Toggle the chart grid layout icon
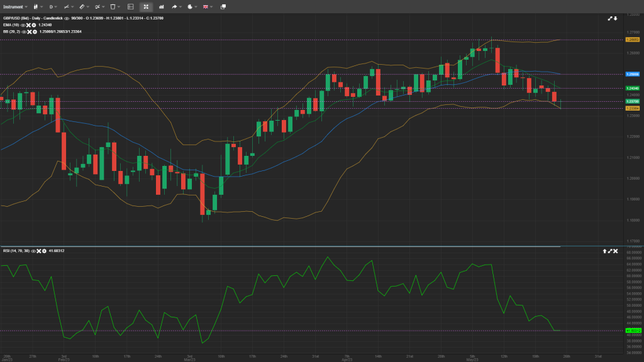This screenshot has height=362, width=644. [131, 7]
